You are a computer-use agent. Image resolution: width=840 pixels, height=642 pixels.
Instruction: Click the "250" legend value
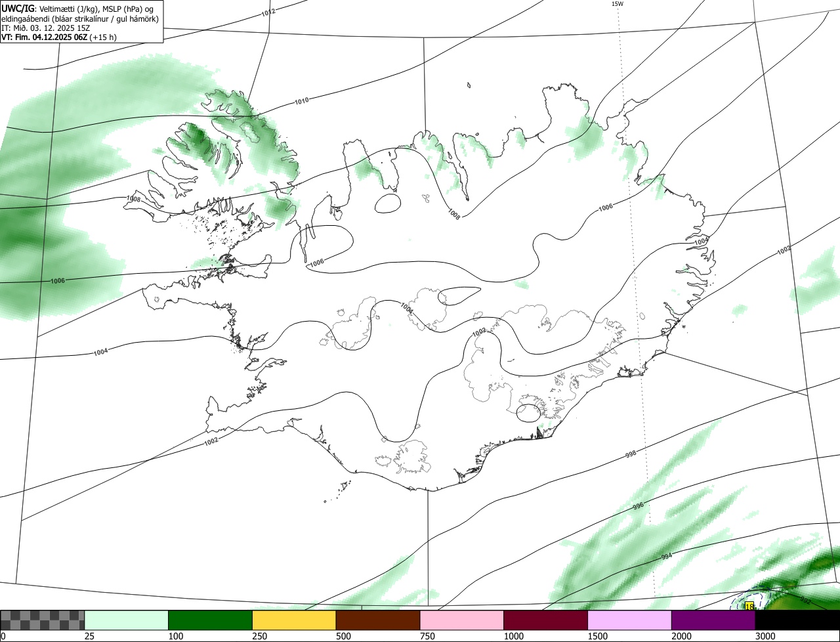pyautogui.click(x=260, y=636)
